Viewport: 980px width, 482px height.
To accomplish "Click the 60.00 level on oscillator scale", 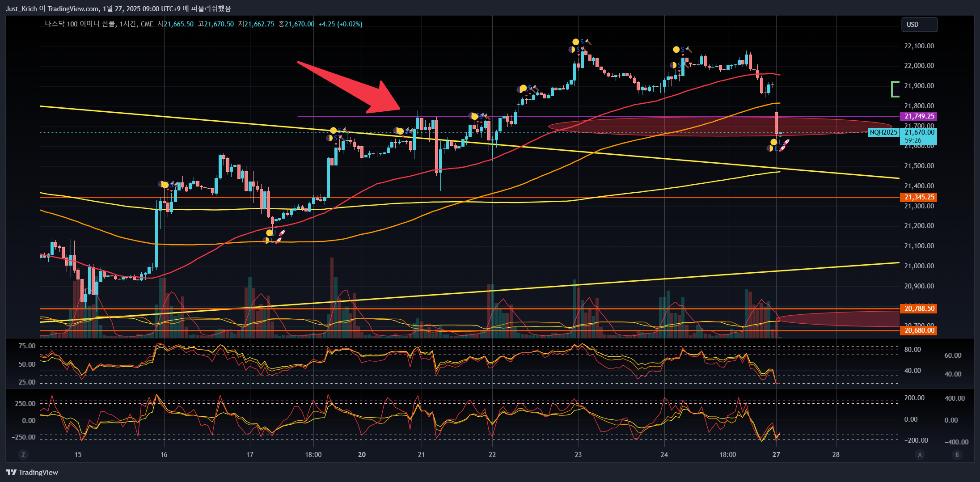I will [953, 355].
